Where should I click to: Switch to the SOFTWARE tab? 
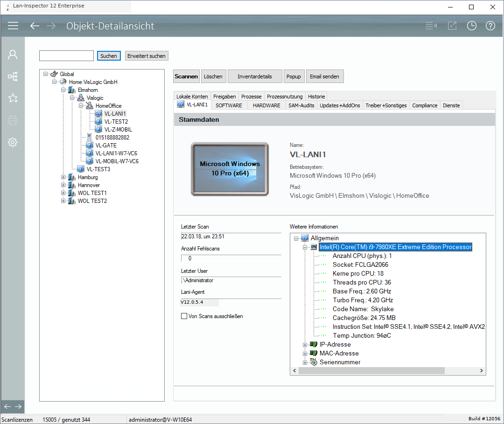click(x=229, y=105)
